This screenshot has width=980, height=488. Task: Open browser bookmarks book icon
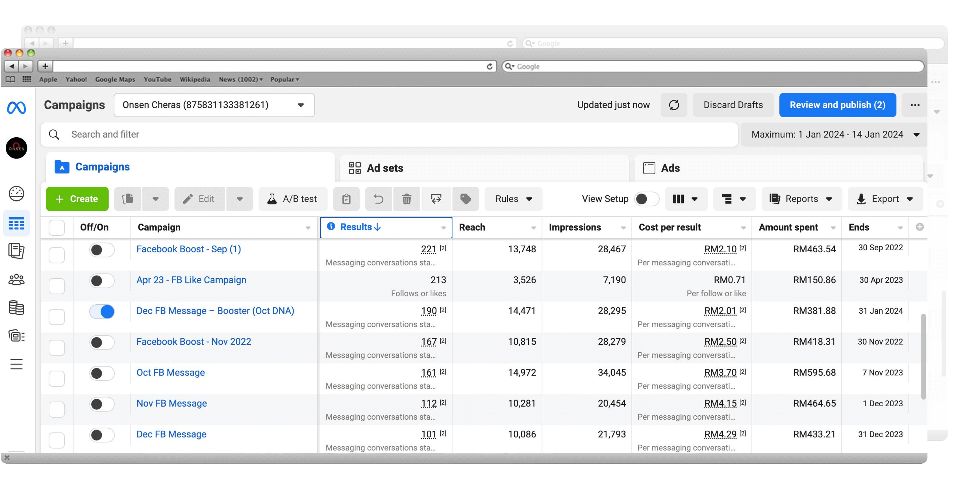pos(11,79)
